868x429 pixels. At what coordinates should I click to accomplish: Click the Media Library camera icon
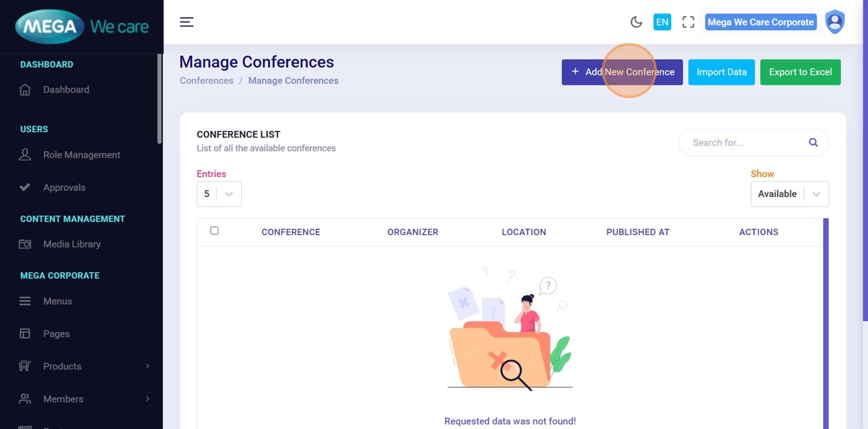click(x=25, y=244)
